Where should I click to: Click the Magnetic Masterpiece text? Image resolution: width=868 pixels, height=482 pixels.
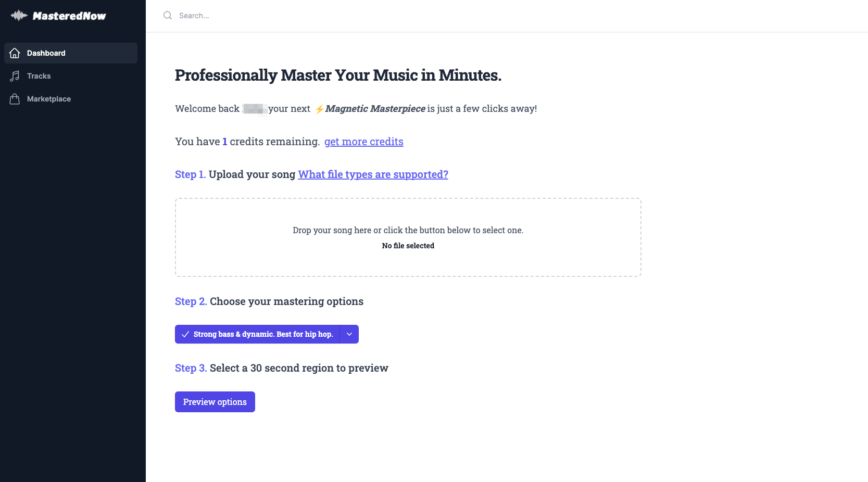375,109
